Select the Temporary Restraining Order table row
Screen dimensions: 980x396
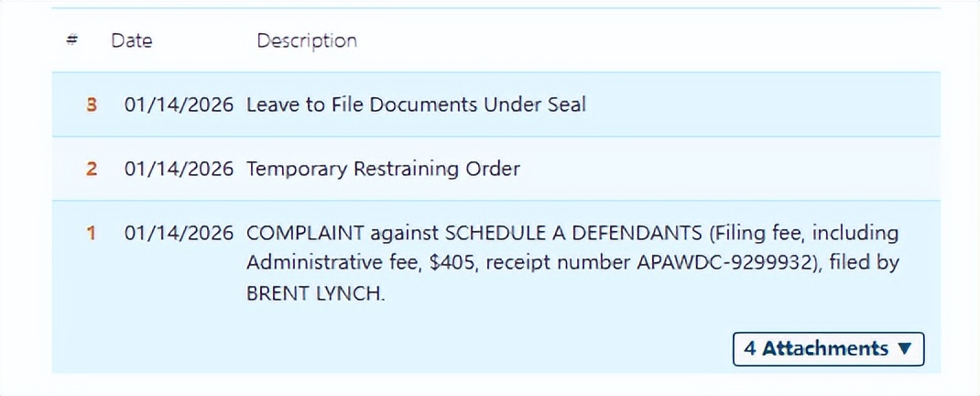pos(733,169)
